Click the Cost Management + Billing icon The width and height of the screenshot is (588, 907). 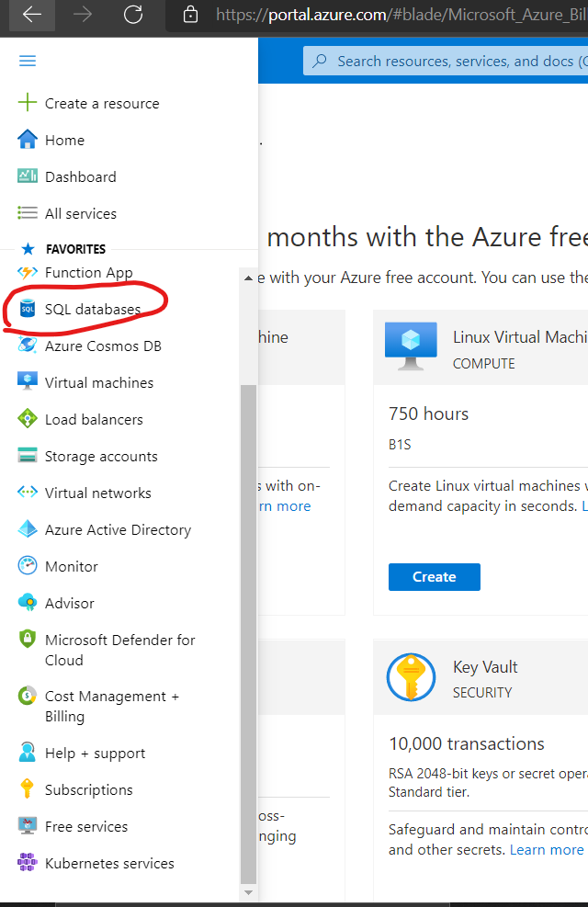pyautogui.click(x=28, y=695)
